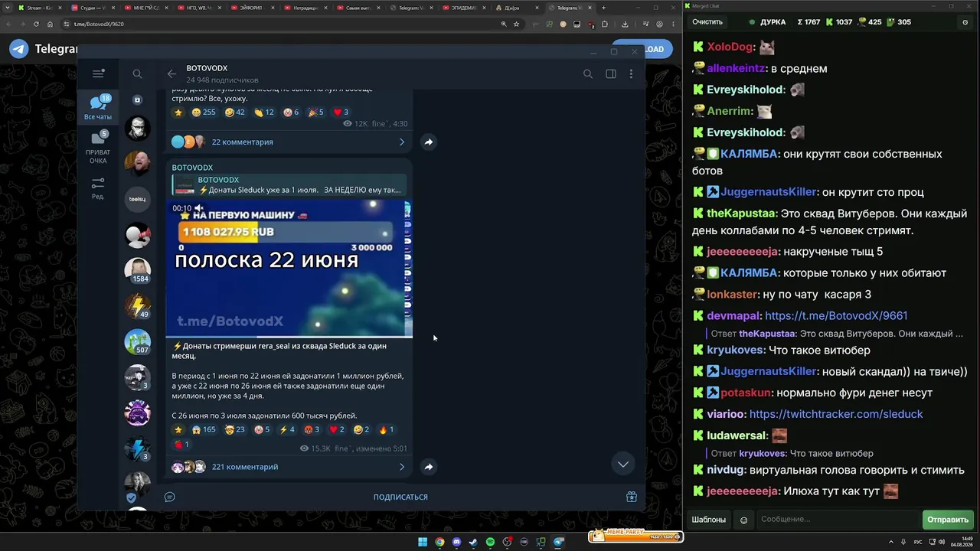Toggle the reaction showing 255
Viewport: 980px width, 551px height.
pyautogui.click(x=204, y=112)
